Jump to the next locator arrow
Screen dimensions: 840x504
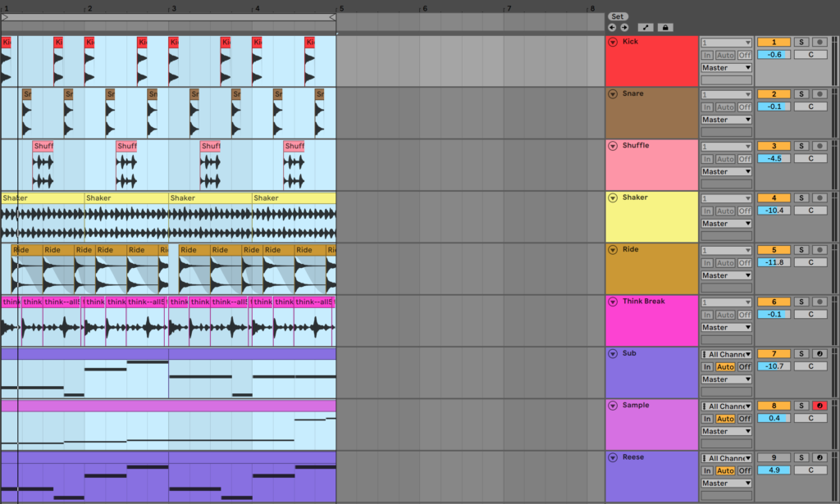(623, 27)
